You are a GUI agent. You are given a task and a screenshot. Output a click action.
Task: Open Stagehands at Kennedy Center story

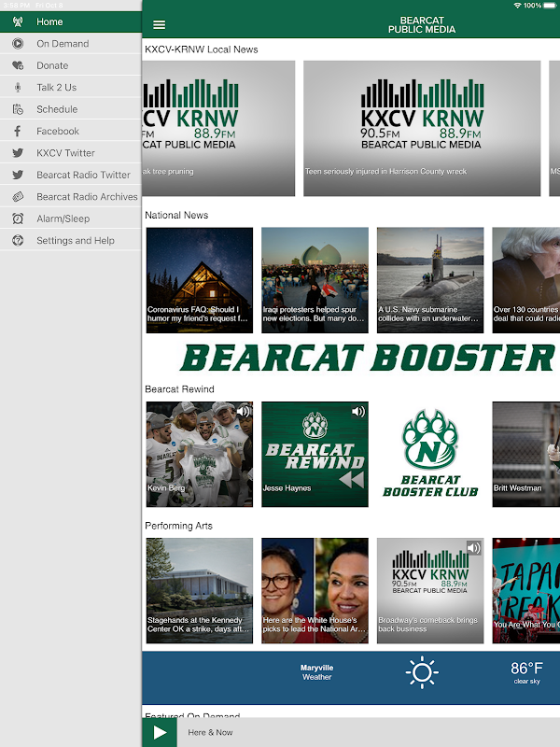click(x=200, y=591)
